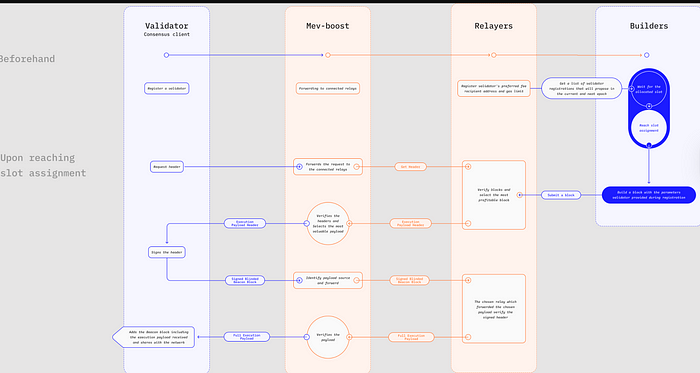Select the "Build a block with the parameters" node
700x373 pixels.
click(649, 195)
